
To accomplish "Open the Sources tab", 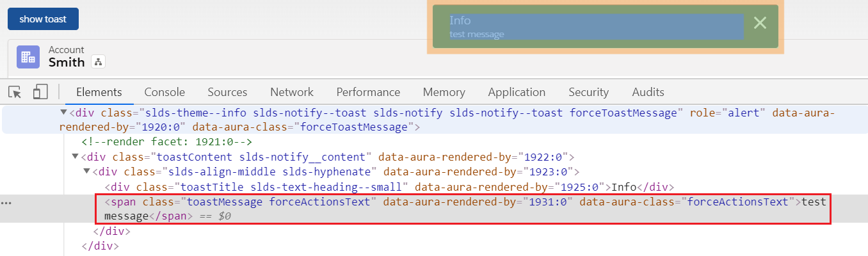I will point(227,92).
